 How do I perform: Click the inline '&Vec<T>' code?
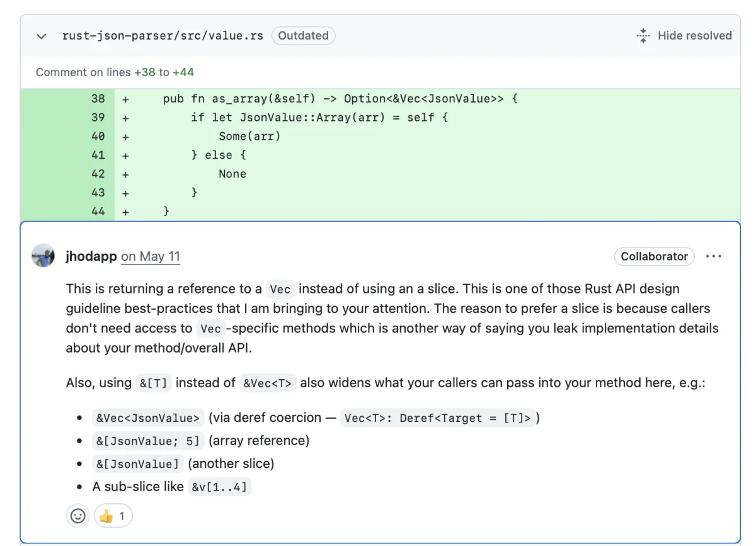tap(268, 384)
